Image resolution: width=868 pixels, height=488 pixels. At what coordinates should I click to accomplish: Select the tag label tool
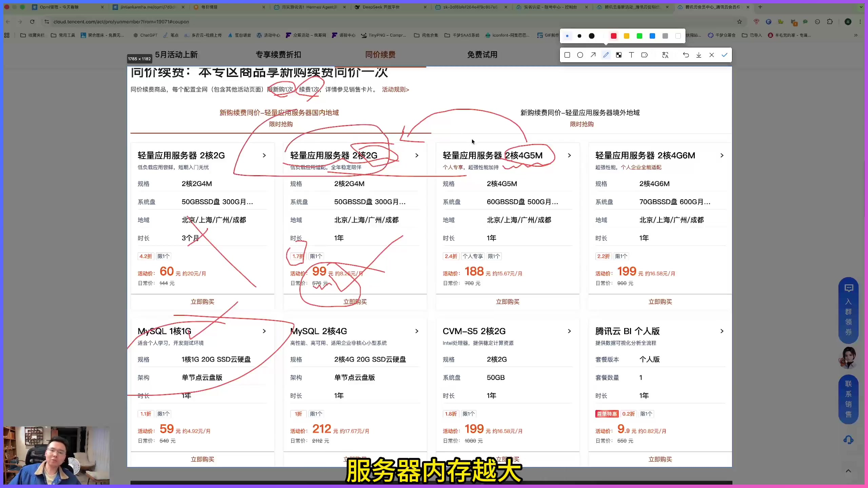click(x=645, y=55)
